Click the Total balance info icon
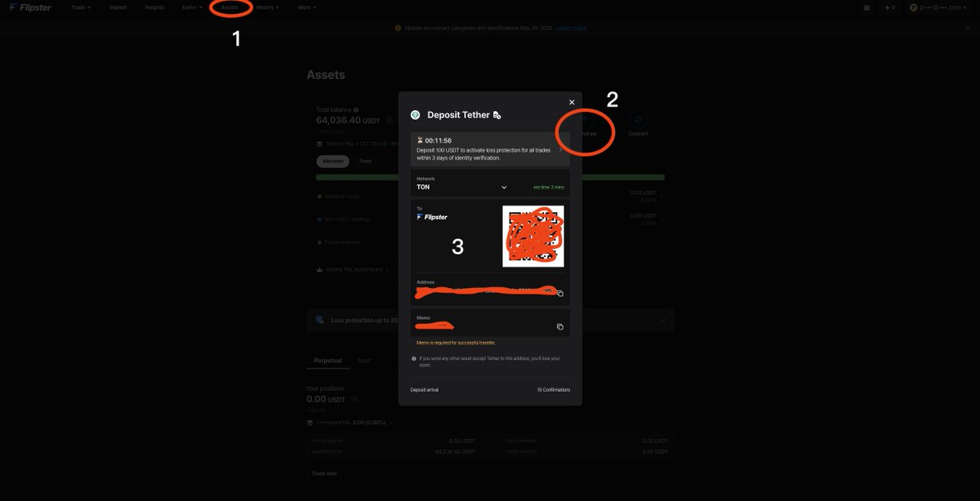Image resolution: width=980 pixels, height=501 pixels. click(356, 109)
